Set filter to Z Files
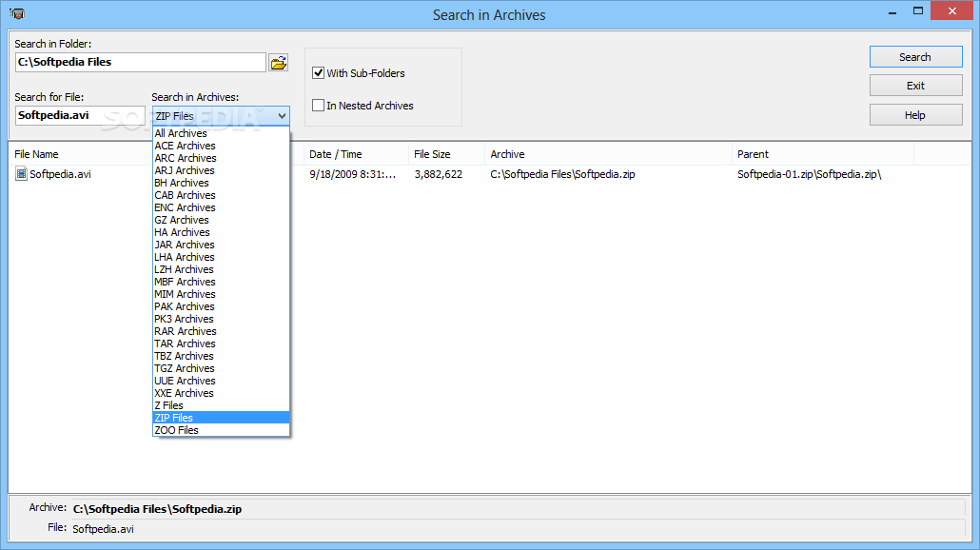This screenshot has height=550, width=980. (222, 405)
